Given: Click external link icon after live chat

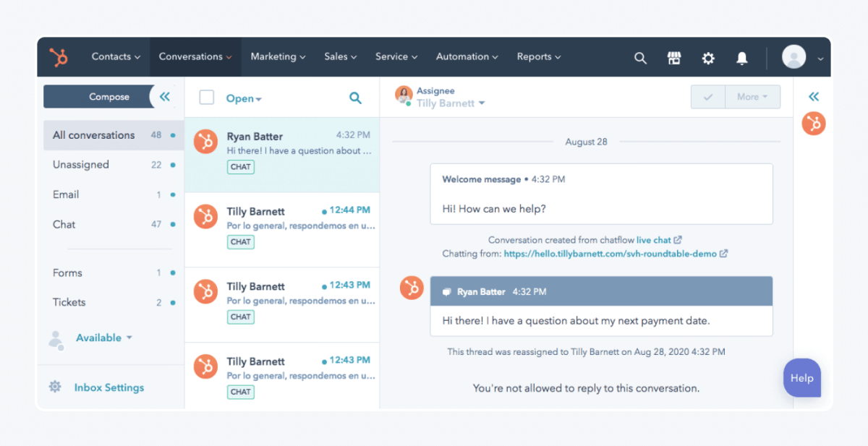Looking at the screenshot, I should coord(678,240).
